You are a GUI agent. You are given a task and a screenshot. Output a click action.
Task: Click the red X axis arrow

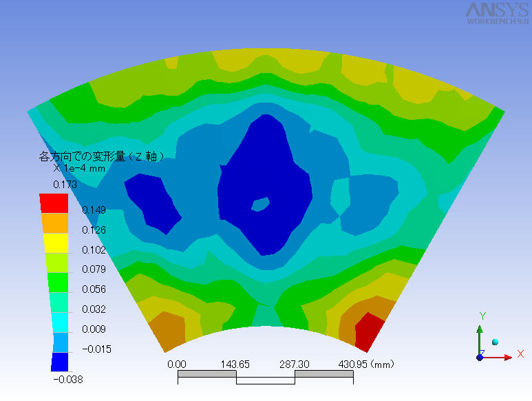click(498, 357)
